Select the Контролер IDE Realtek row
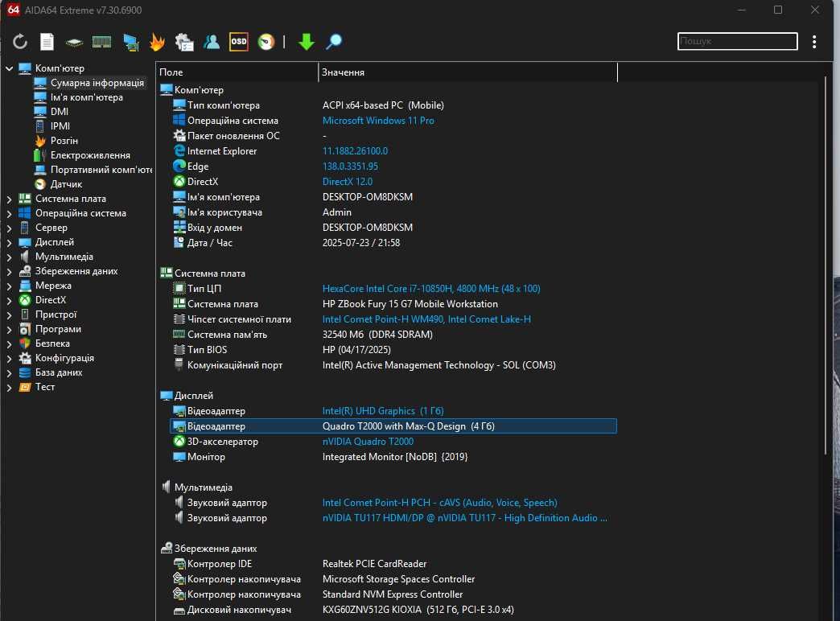Viewport: 840px width, 621px height. pos(393,564)
